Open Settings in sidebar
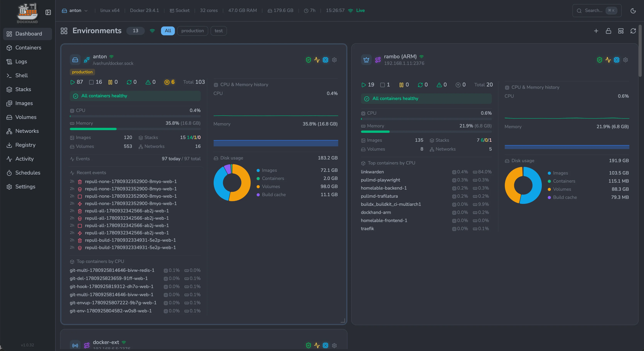Screen dimensions: 644x351 (28, 187)
